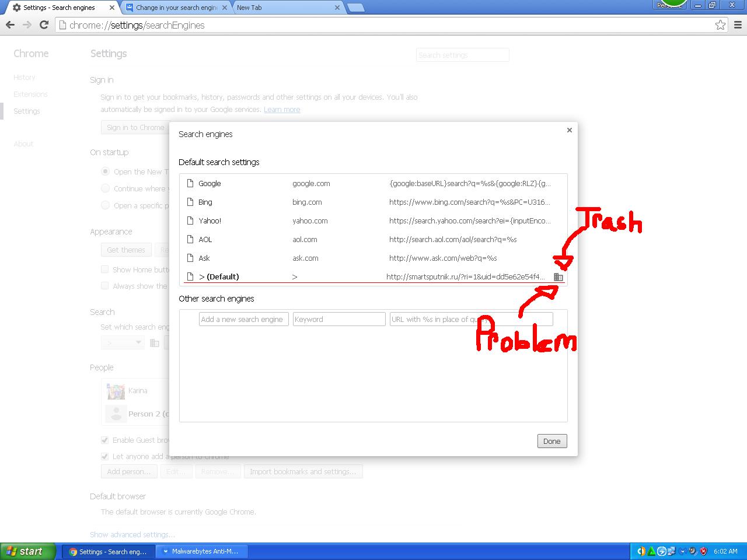This screenshot has height=560, width=747.
Task: Click the Karina profile avatar
Action: pos(116,391)
